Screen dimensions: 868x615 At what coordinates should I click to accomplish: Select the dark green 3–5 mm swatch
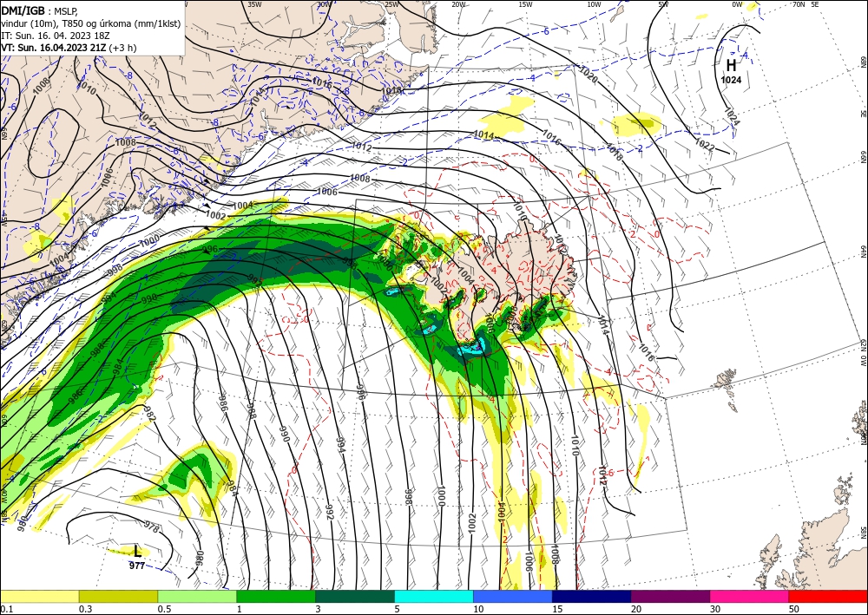[355, 596]
